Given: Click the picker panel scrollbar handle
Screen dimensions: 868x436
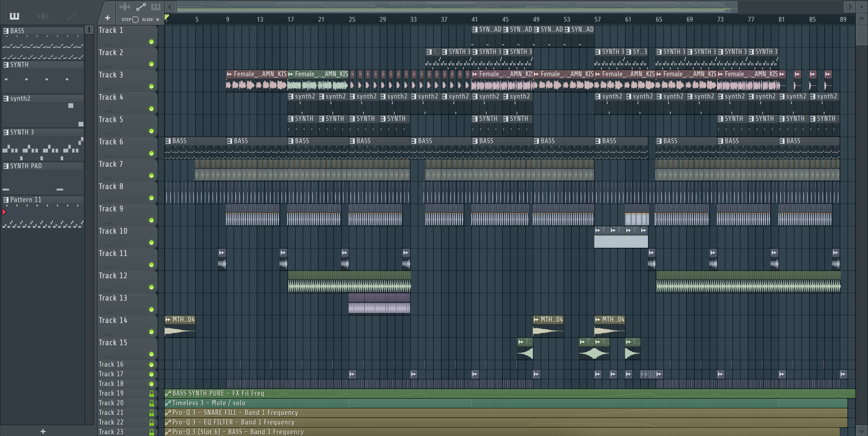Looking at the screenshot, I should 89,30.
